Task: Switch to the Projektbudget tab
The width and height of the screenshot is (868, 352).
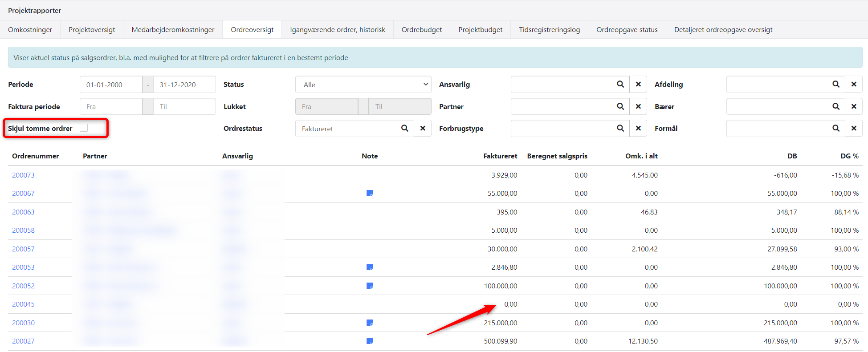Action: click(480, 30)
